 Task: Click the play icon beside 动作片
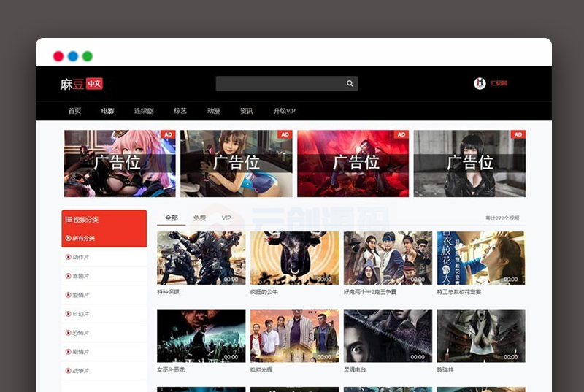pyautogui.click(x=68, y=257)
